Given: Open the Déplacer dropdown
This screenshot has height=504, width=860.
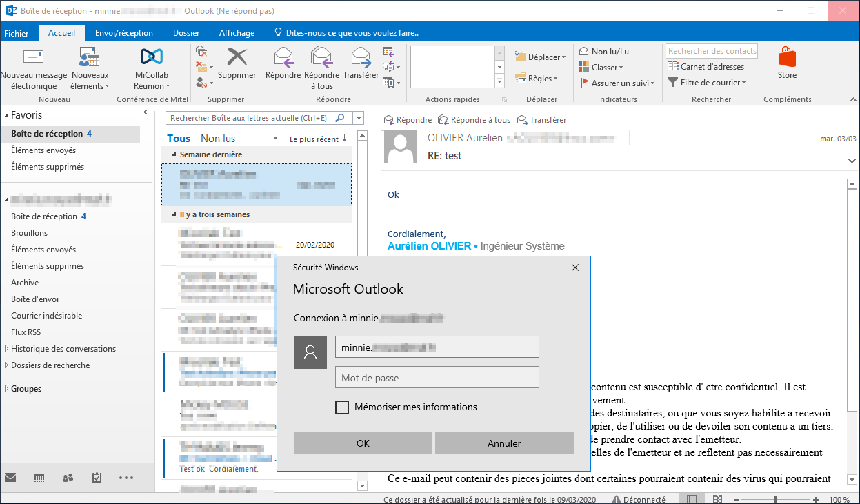Looking at the screenshot, I should (x=541, y=57).
